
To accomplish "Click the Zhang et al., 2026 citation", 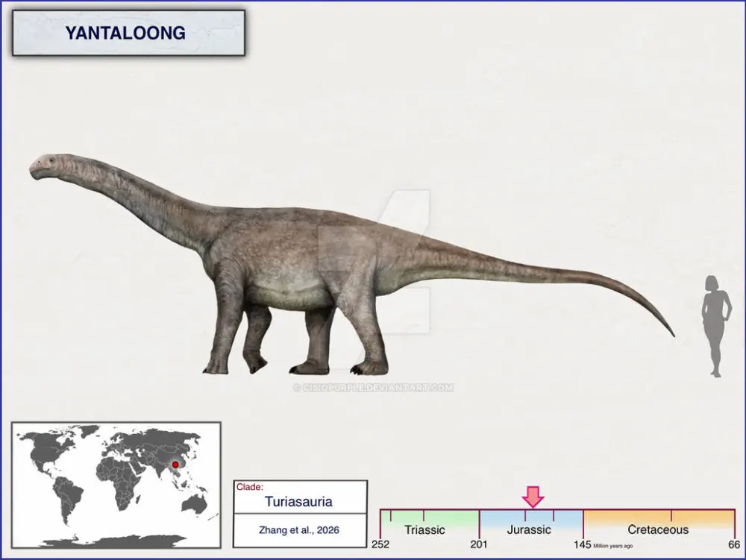I will click(298, 530).
